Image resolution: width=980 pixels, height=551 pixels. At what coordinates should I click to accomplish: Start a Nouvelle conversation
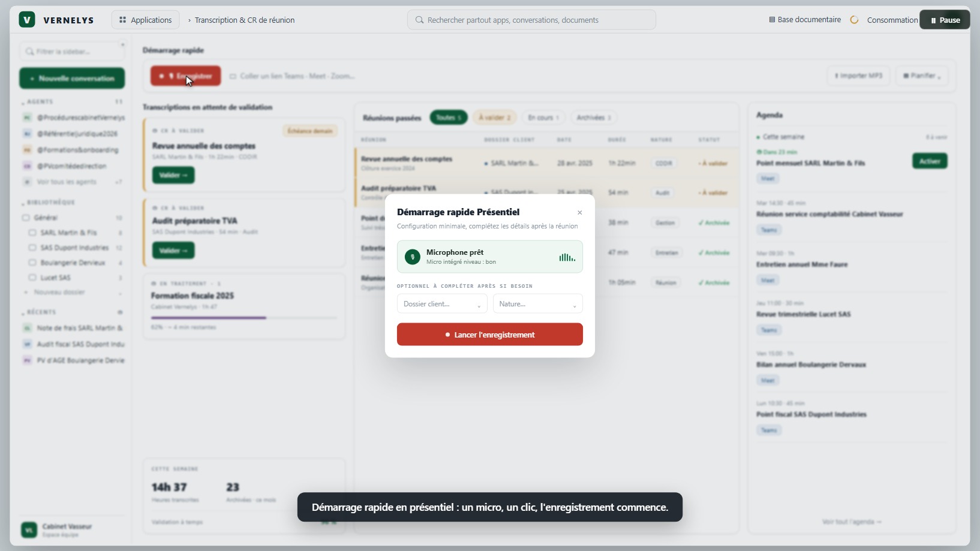[x=72, y=79]
